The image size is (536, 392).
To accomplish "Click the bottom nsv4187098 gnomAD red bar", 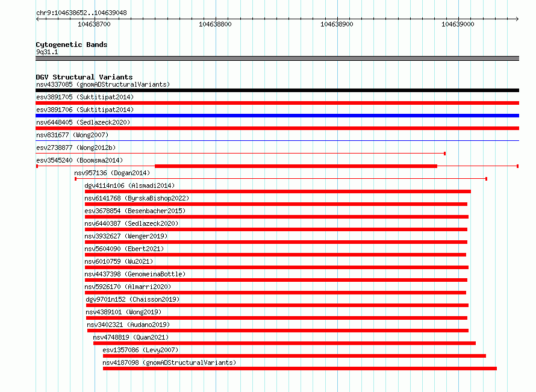I will click(x=300, y=369).
